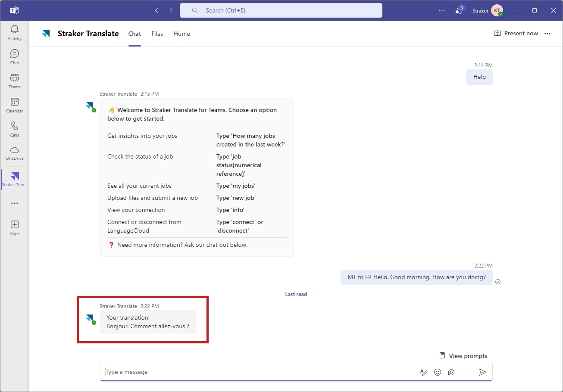The width and height of the screenshot is (563, 392).
Task: Switch to the Home tab
Action: pos(182,34)
